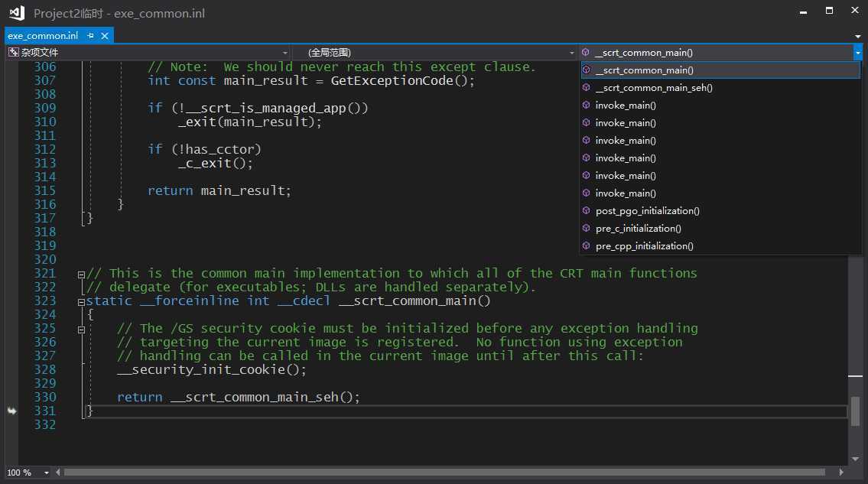Screen dimensions: 868x484
Task: Click _c_exit() call on line 313
Action: point(212,164)
